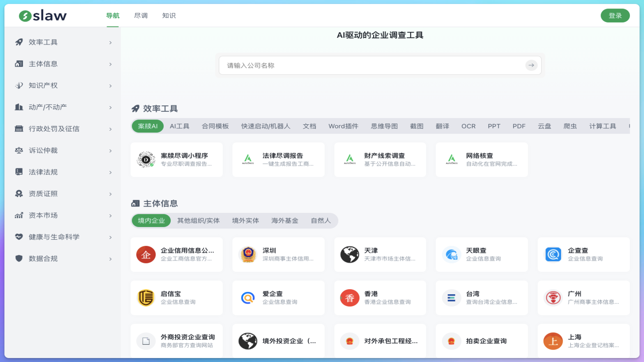Select the 案牍AI filter pill
Viewport: 644px width, 362px height.
147,126
